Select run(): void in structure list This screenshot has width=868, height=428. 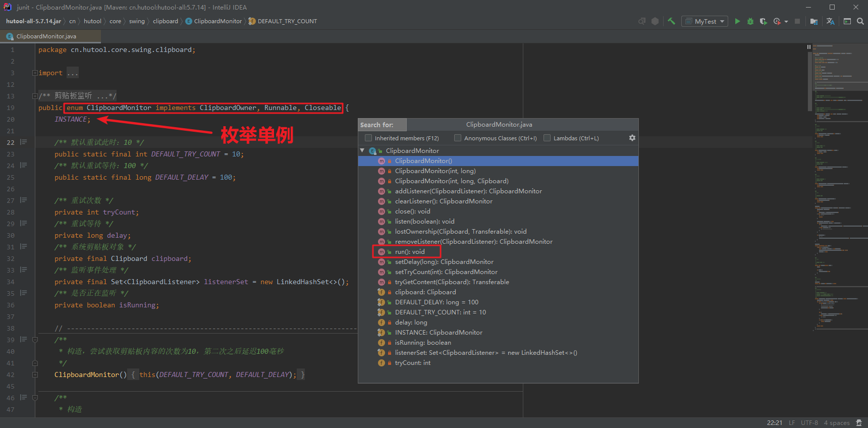coord(498,251)
